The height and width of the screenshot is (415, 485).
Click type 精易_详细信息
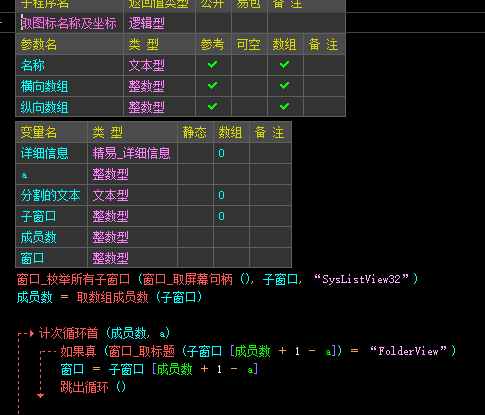tap(131, 153)
